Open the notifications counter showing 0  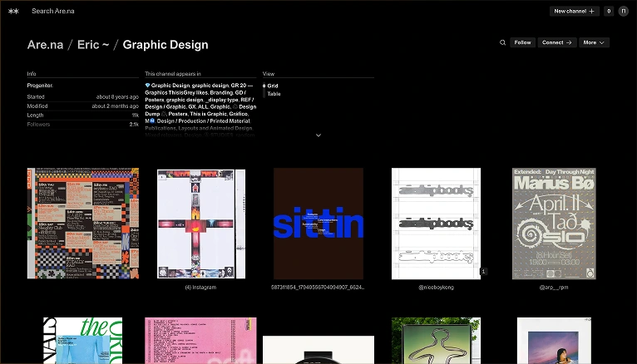click(x=609, y=12)
